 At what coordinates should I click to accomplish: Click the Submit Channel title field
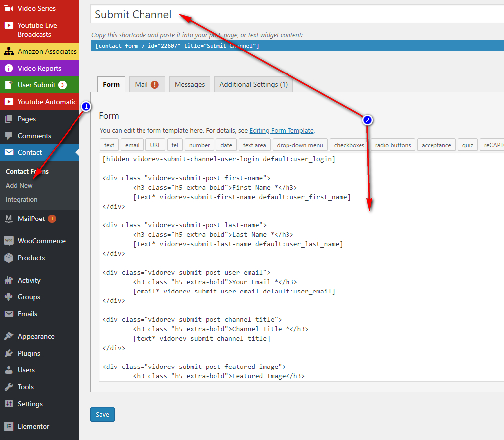(297, 14)
